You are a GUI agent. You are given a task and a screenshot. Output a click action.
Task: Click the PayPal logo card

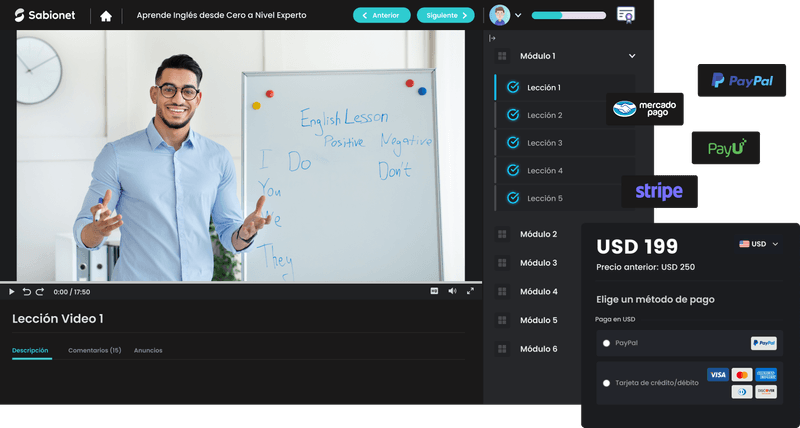[742, 80]
